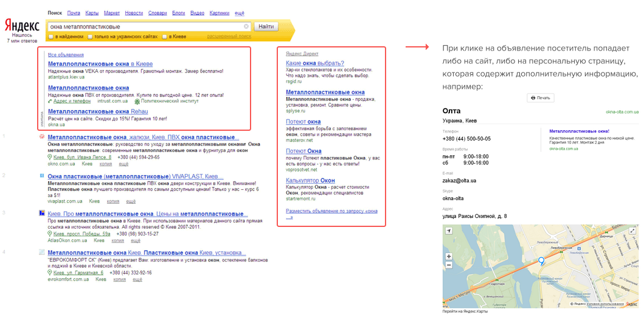
Task: Open the 'Адрес и телефон' link
Action: pyautogui.click(x=72, y=101)
